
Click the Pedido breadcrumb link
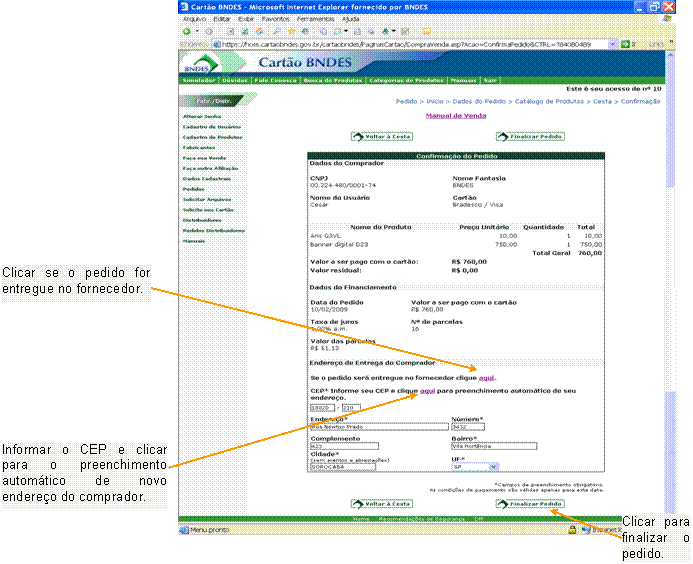coord(407,102)
